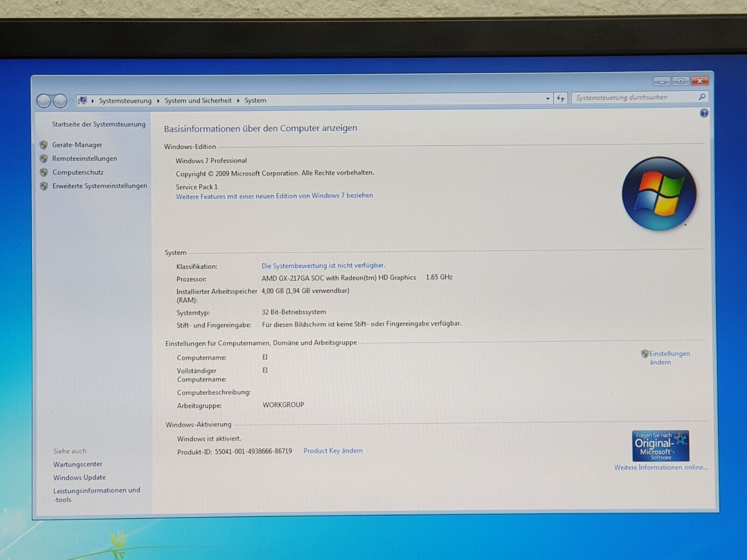Open the help question mark icon
Image resolution: width=747 pixels, height=560 pixels.
pos(704,113)
